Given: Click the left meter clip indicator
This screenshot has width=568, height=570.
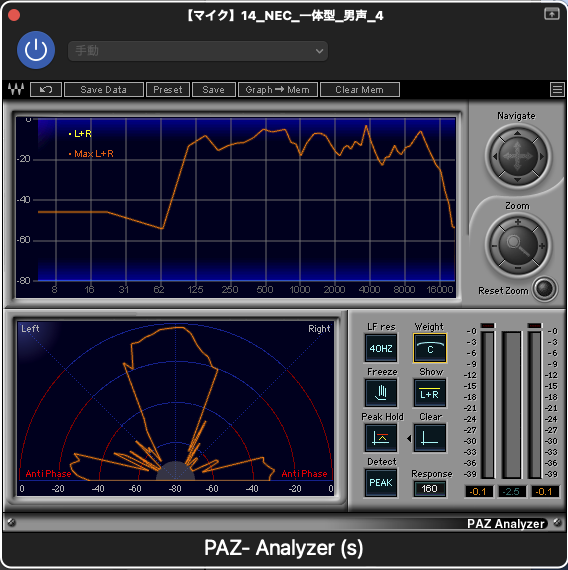Looking at the screenshot, I should [x=488, y=325].
